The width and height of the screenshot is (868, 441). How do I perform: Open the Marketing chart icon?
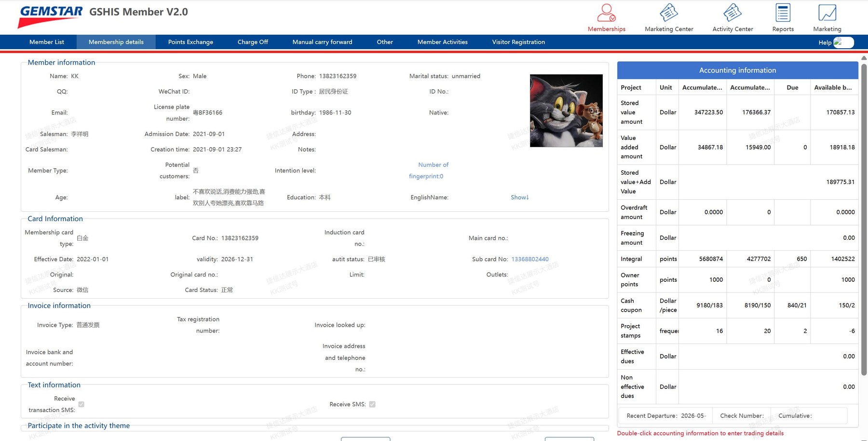tap(827, 13)
